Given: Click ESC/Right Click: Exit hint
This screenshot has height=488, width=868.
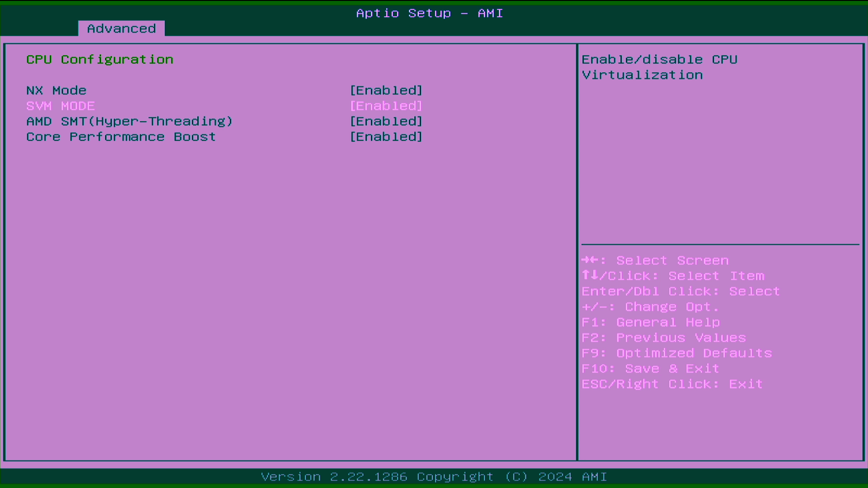Looking at the screenshot, I should point(672,384).
